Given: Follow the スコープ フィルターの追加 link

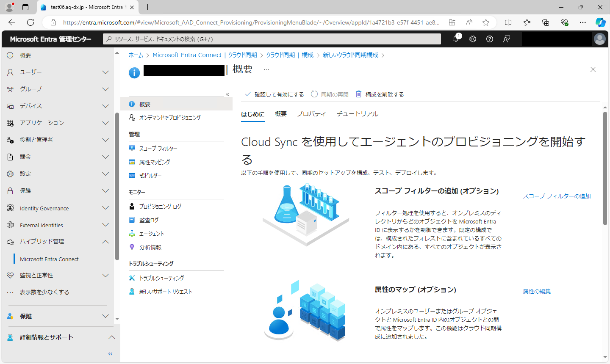Looking at the screenshot, I should 557,196.
